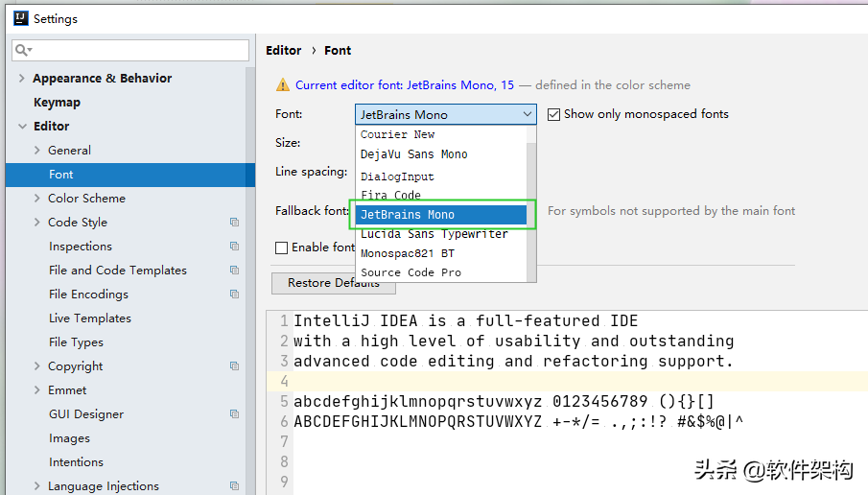Enable the font ligatures checkbox

pyautogui.click(x=282, y=247)
